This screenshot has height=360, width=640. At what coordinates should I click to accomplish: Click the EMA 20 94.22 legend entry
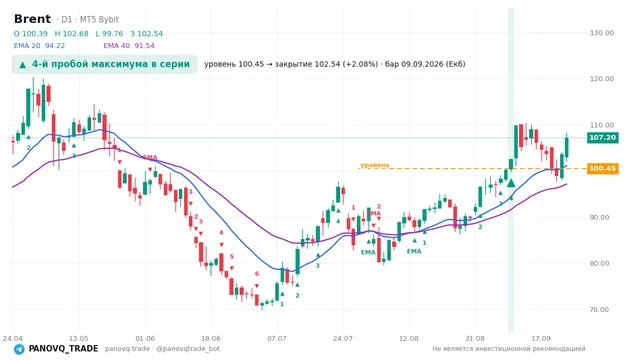pos(39,46)
